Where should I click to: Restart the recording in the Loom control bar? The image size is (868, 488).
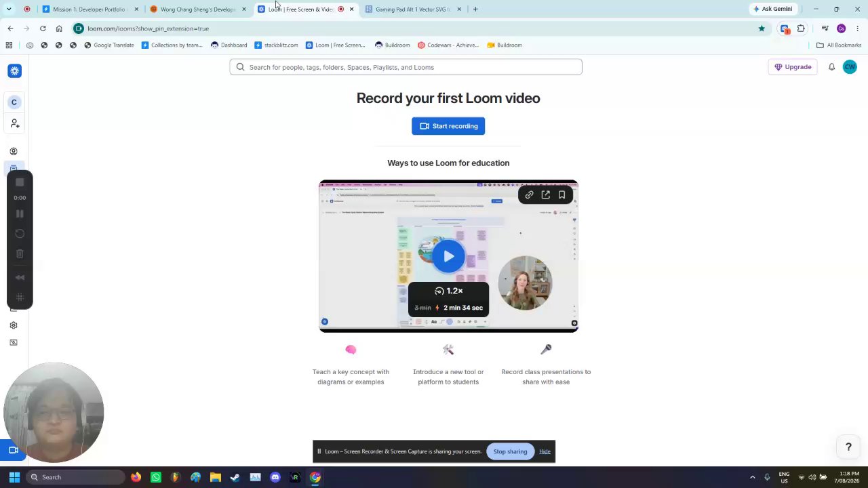(20, 234)
